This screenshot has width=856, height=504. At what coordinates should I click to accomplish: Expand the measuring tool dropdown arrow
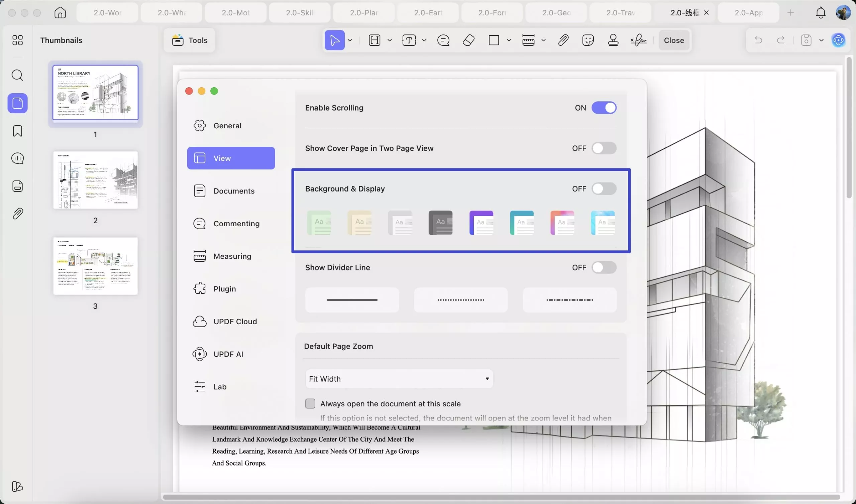[x=543, y=40]
